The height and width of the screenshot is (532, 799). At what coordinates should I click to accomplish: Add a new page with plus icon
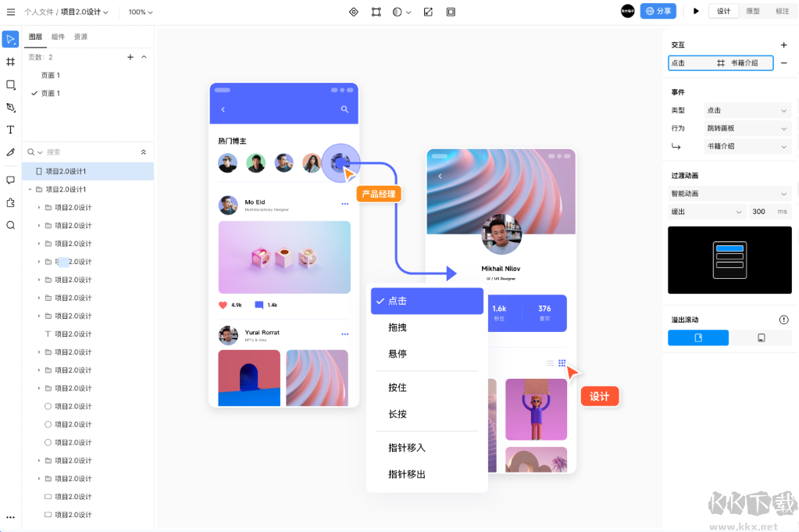click(130, 57)
